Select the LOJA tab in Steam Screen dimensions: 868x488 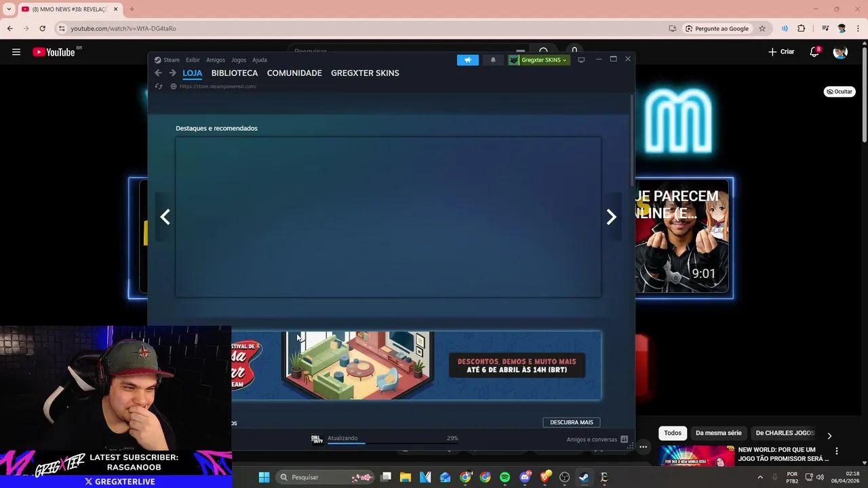(x=192, y=73)
